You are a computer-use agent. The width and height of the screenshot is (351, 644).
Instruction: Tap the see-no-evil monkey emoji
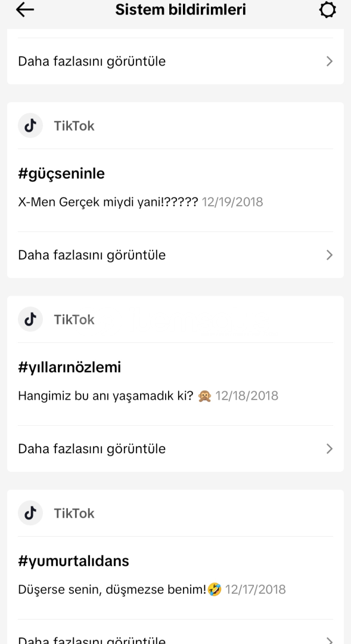point(204,396)
